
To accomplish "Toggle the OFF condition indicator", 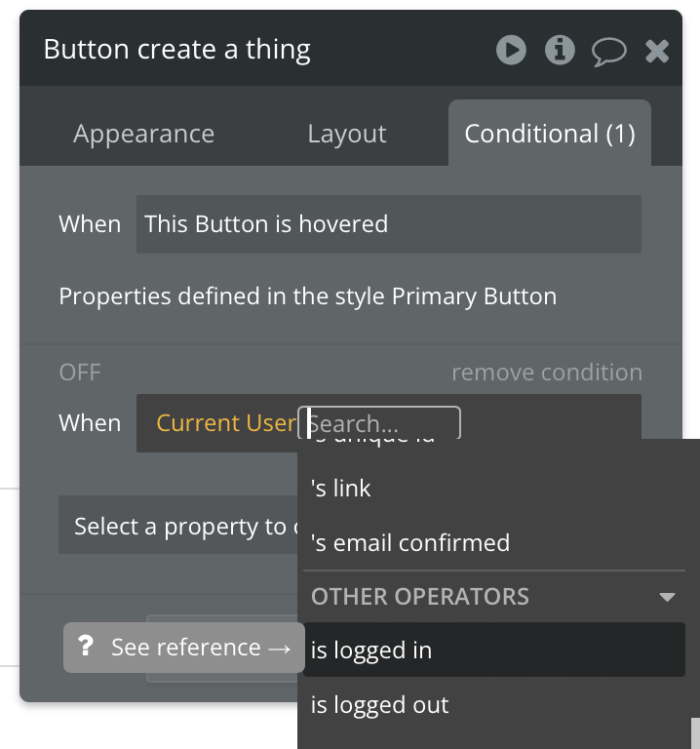I will [x=80, y=373].
